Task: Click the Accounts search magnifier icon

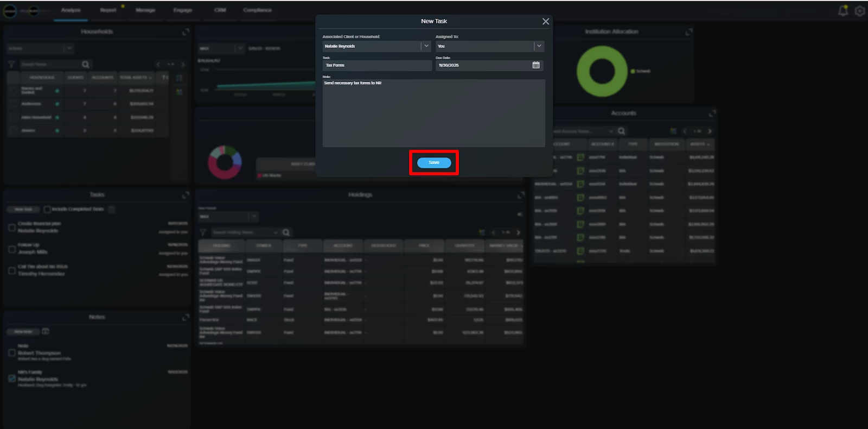Action: tap(621, 131)
